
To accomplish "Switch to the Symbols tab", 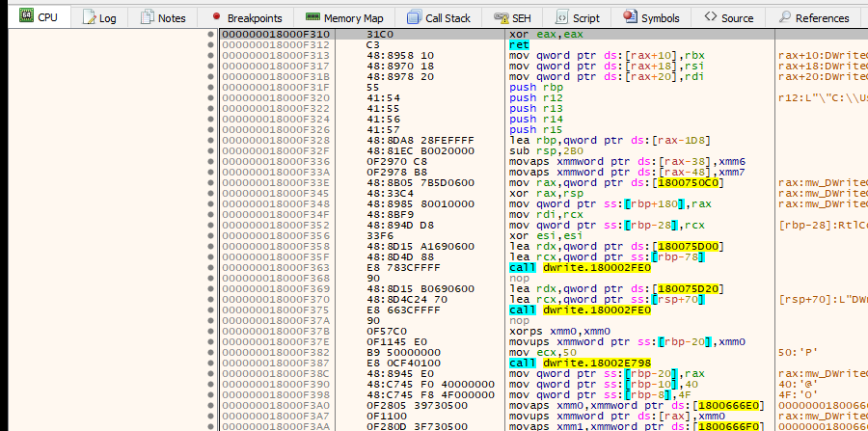I will (650, 17).
